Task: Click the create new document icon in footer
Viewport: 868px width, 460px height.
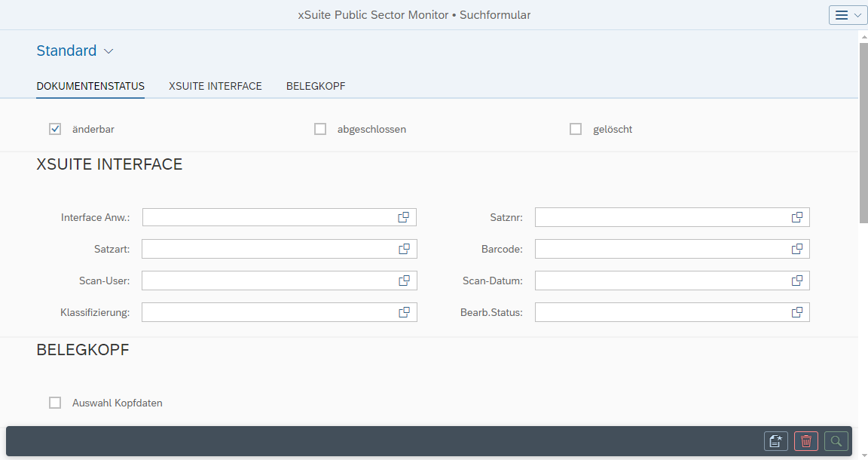Action: tap(775, 441)
